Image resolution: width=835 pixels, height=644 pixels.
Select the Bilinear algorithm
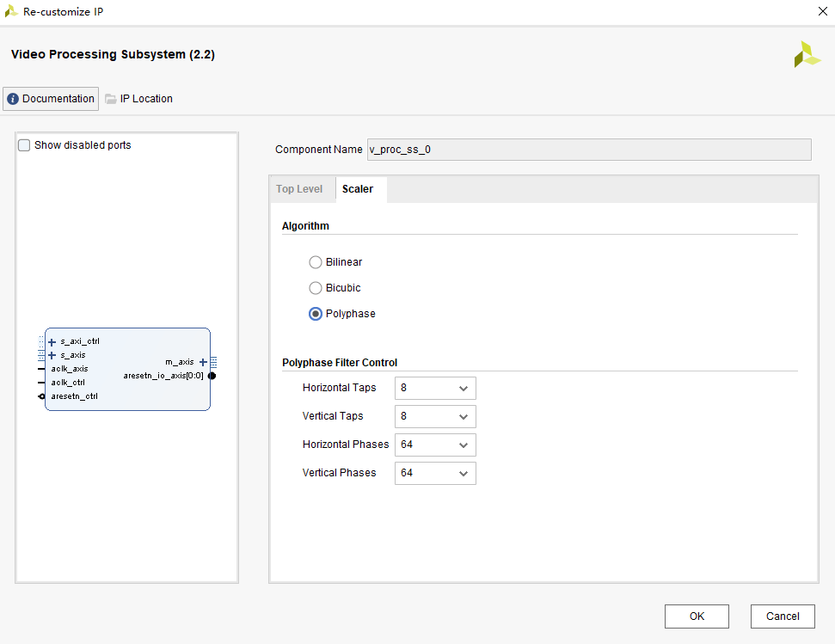click(316, 262)
